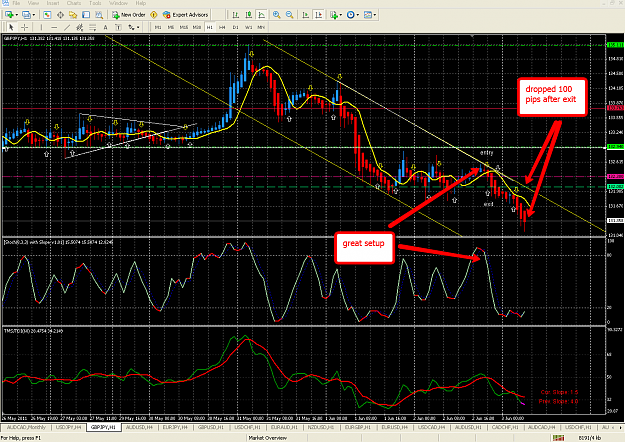This screenshot has width=625, height=442.
Task: Click the 8191/4 kb traffic indicator
Action: click(590, 438)
